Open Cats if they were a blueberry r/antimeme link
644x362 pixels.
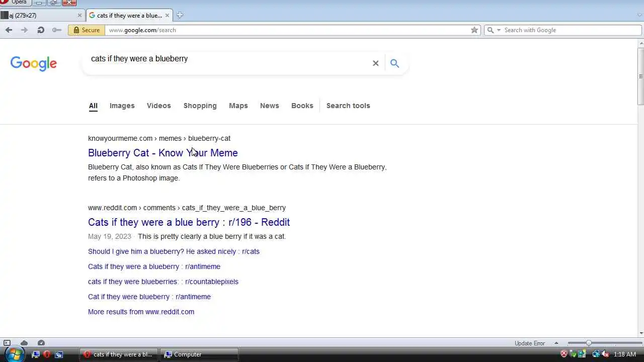154,266
